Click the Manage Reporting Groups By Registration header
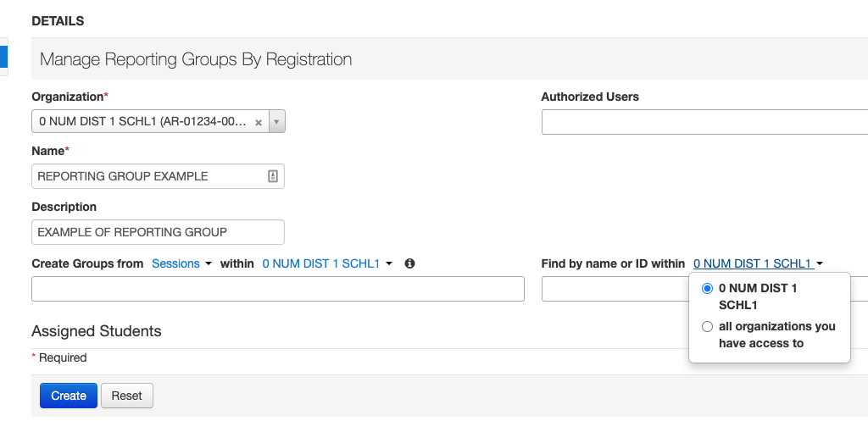 [196, 59]
